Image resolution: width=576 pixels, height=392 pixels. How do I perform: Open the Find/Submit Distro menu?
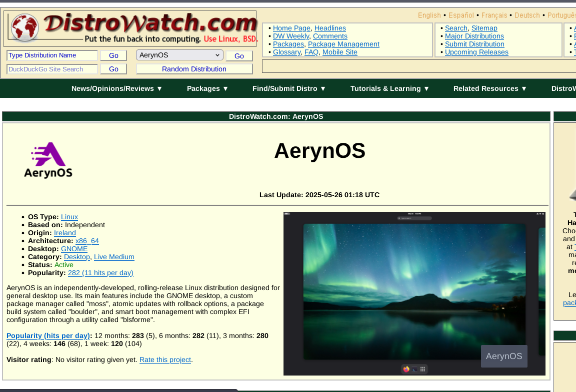[x=289, y=88]
